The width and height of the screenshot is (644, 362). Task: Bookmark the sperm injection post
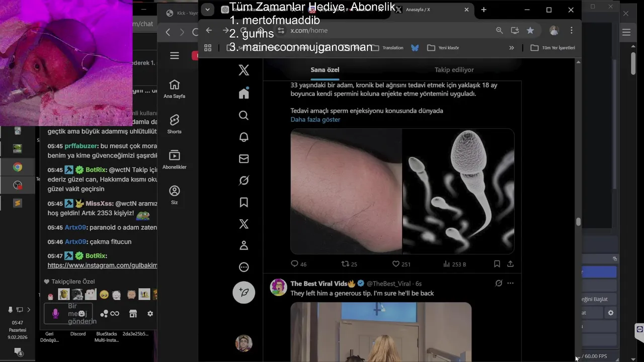pos(497,264)
